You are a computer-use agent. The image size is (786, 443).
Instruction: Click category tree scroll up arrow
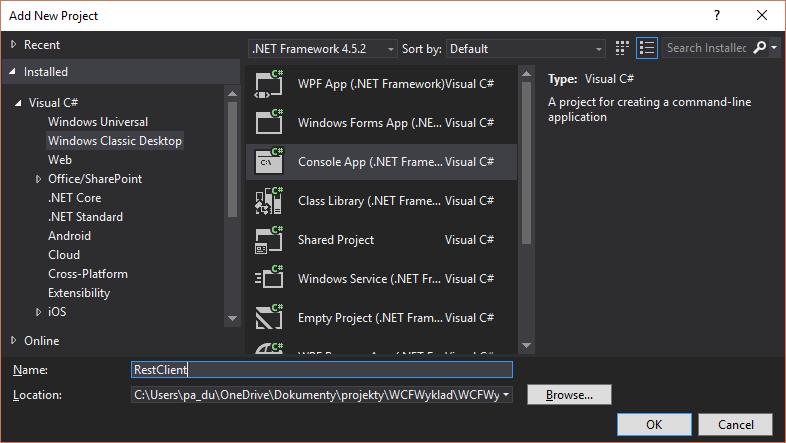[x=232, y=94]
